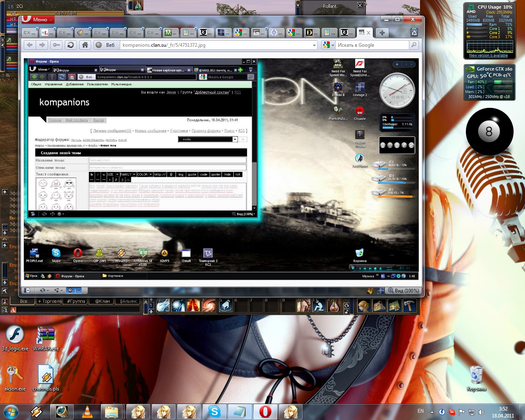Use fire skill in shortcut slot 3
The image size is (525, 420).
(194, 305)
